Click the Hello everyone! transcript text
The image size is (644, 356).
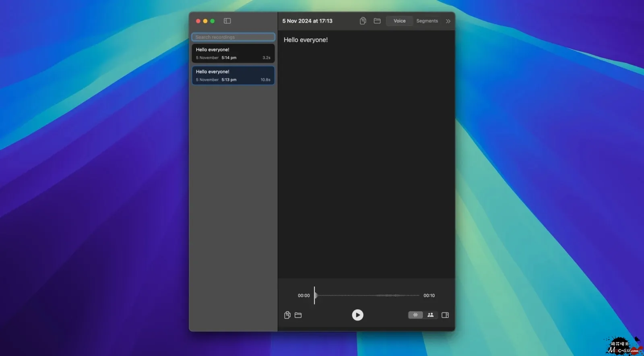306,40
